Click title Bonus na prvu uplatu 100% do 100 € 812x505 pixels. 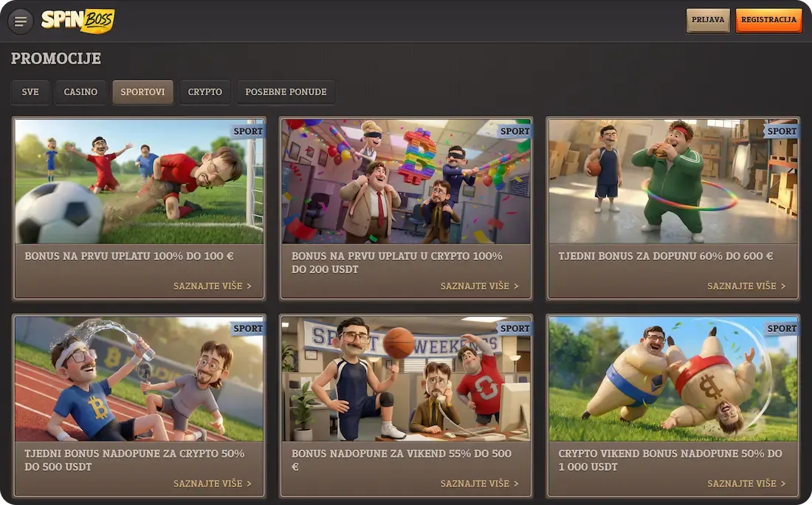[129, 256]
